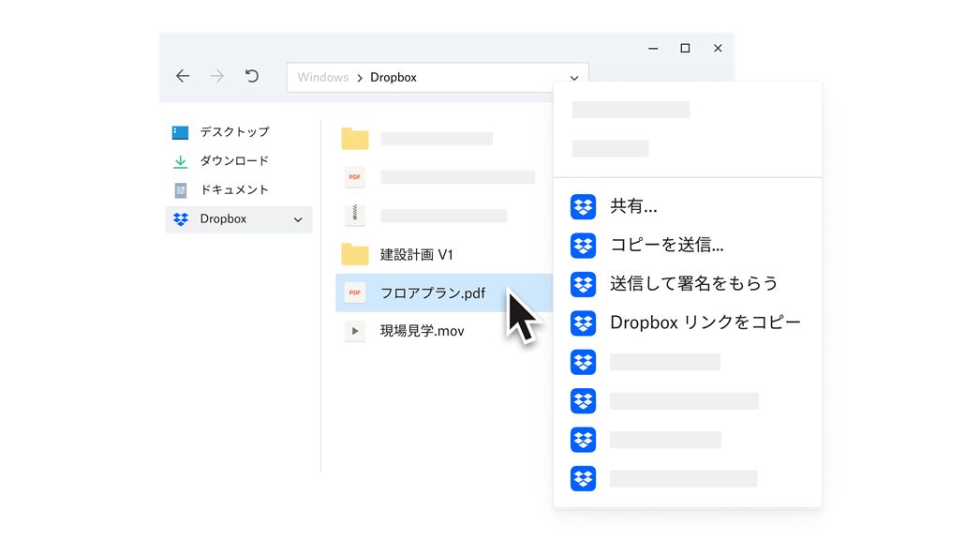
Task: Click the documents page icon in sidebar
Action: click(181, 190)
